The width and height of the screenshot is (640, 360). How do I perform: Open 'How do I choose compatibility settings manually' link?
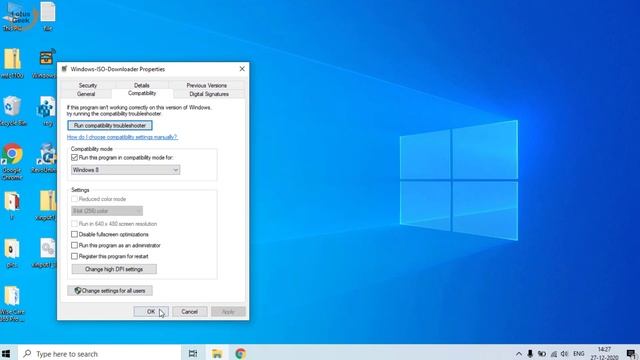(x=122, y=137)
